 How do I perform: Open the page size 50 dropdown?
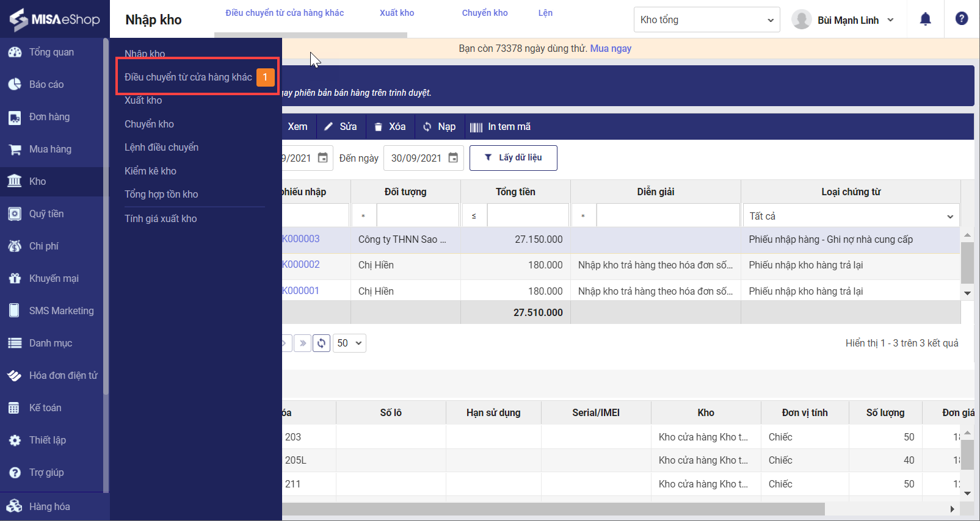click(349, 343)
